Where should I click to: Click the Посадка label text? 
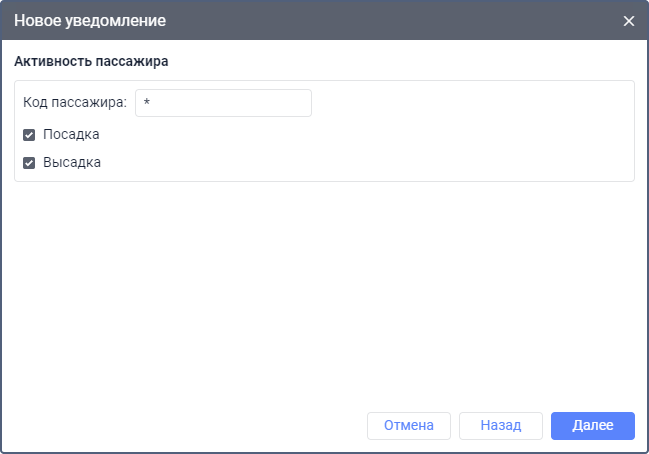[71, 134]
